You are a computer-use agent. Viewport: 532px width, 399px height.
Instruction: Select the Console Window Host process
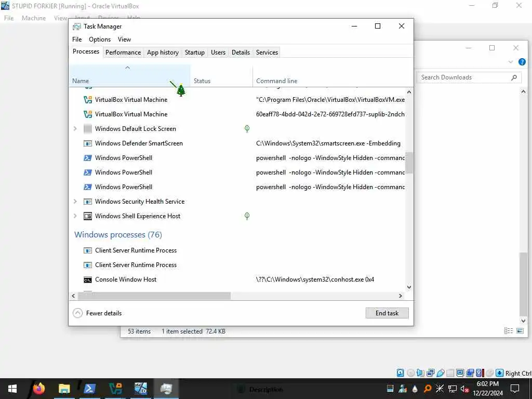237,280
